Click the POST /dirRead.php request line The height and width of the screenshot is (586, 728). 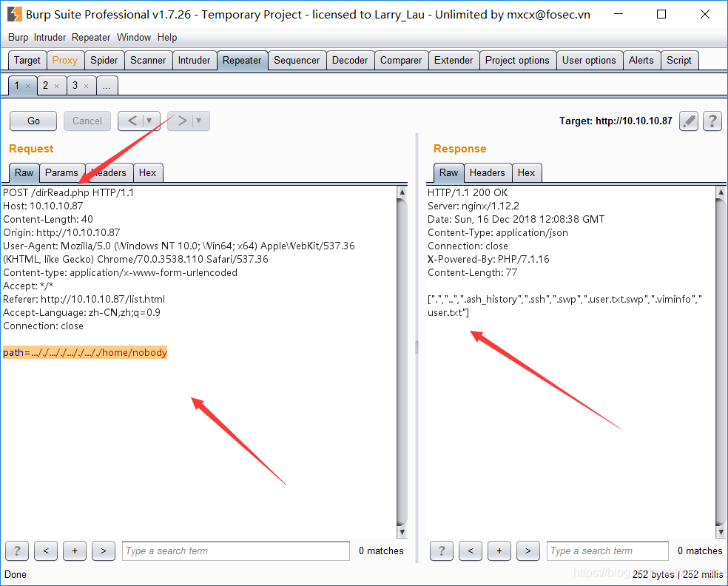(68, 192)
